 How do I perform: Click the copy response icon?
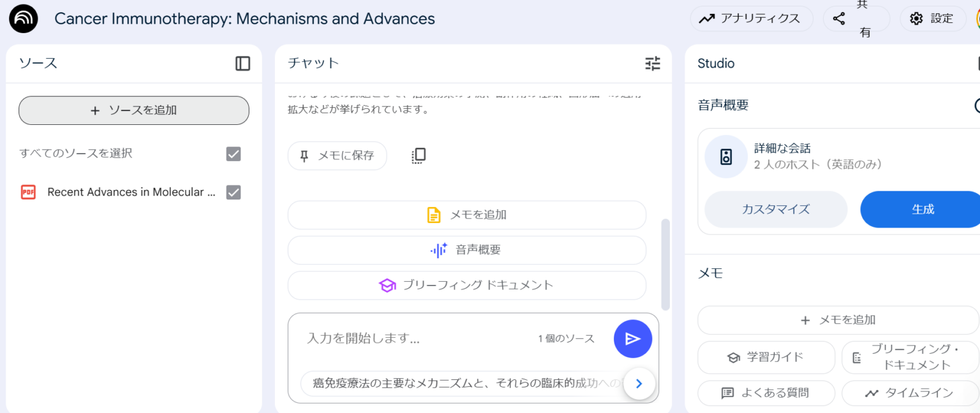click(419, 156)
